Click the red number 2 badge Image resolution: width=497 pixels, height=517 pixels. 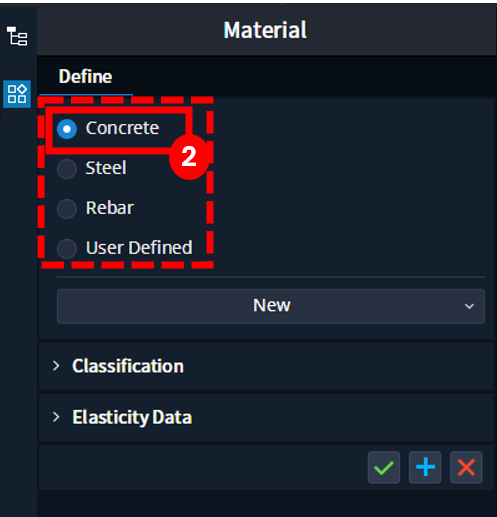click(x=189, y=157)
